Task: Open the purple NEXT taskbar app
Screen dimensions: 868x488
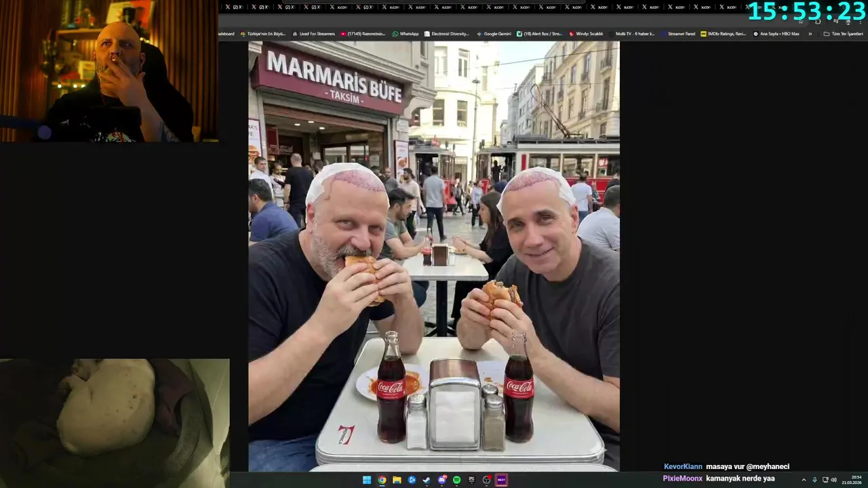Action: pos(501,480)
